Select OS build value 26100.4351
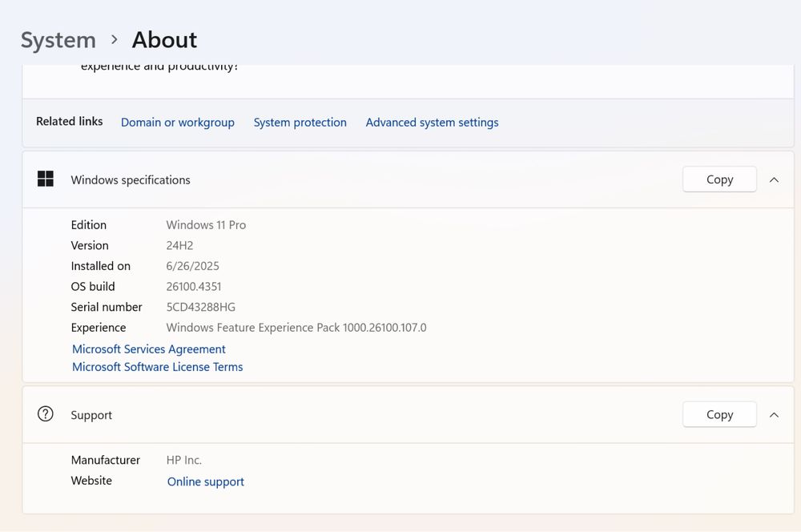Screen dimensions: 801x532 point(194,286)
